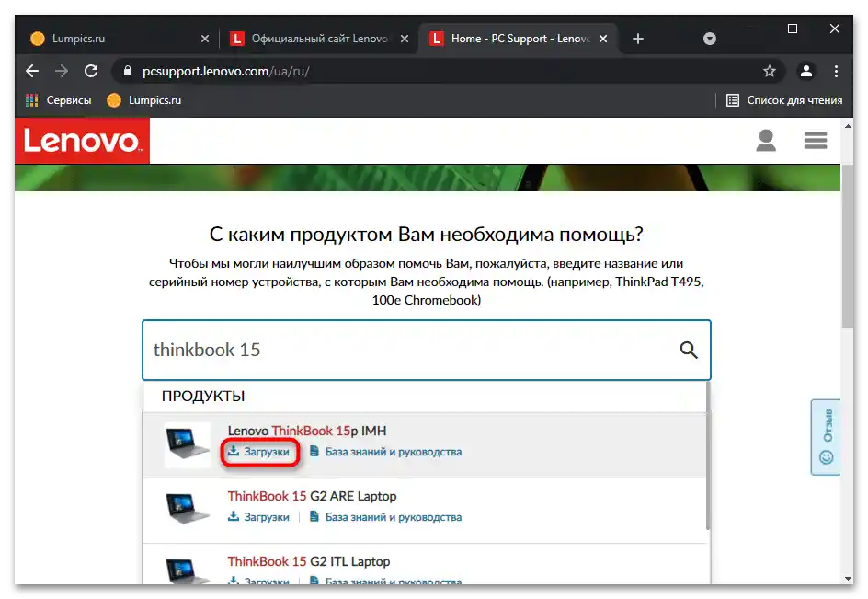Open the Chrome profile avatar icon
This screenshot has width=868, height=599.
(x=806, y=71)
